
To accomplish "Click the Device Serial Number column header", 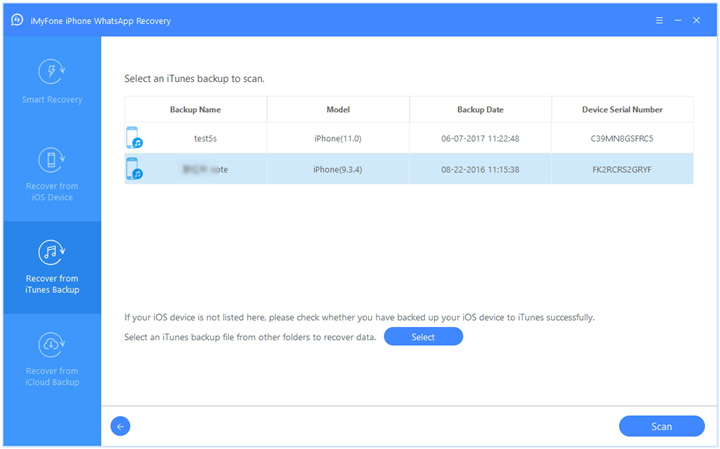I will [622, 109].
